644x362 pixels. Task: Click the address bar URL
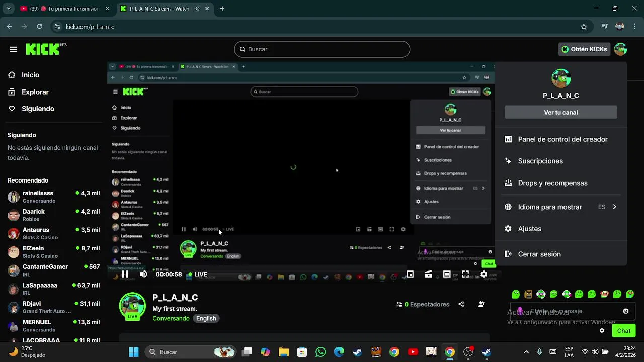point(90,27)
